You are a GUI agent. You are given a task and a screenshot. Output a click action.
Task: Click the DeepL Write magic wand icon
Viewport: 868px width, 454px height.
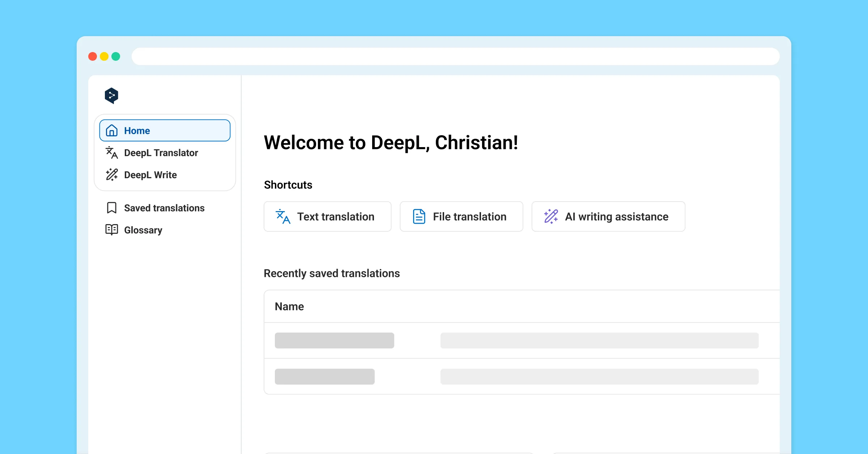111,175
